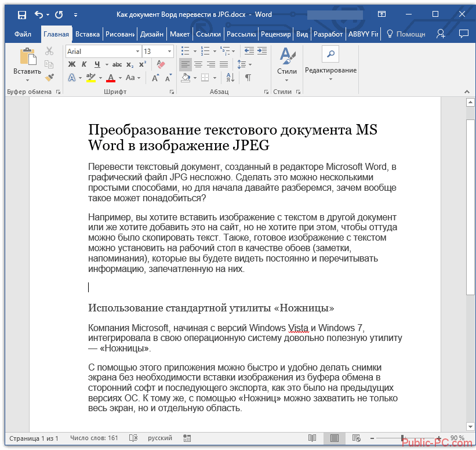Click the word count in the status bar
This screenshot has height=450, width=476.
pos(94,438)
